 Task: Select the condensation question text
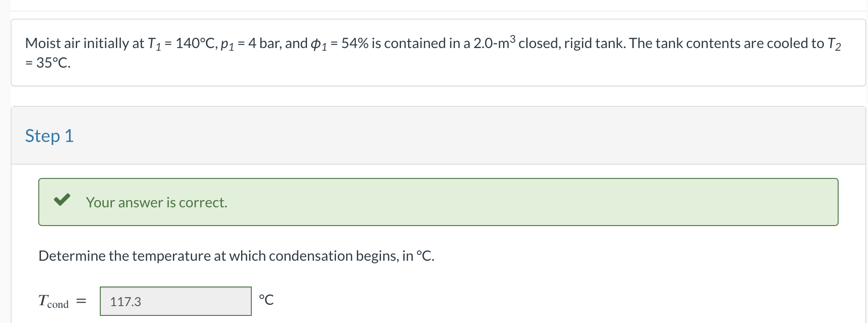click(x=237, y=256)
